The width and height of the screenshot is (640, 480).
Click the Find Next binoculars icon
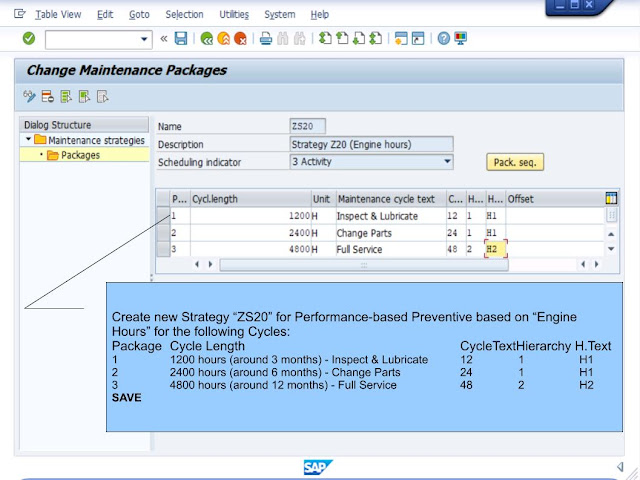coord(300,39)
